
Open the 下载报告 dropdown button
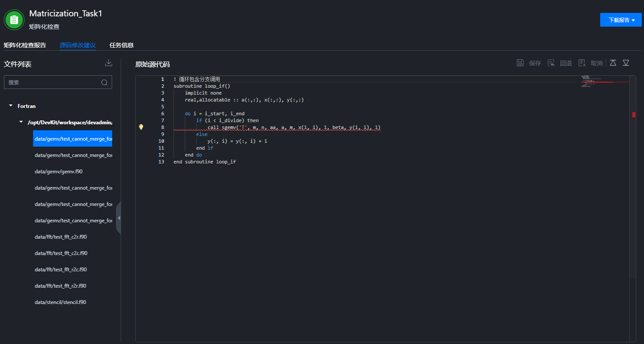pos(621,20)
